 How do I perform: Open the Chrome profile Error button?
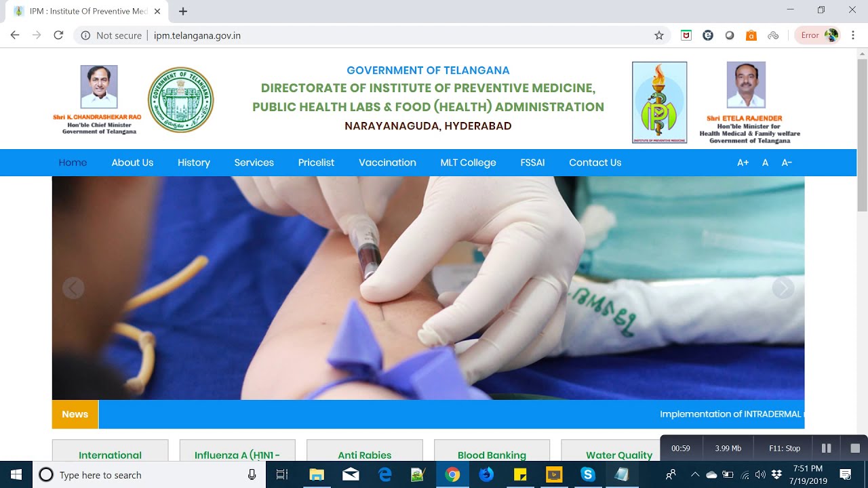coord(817,35)
